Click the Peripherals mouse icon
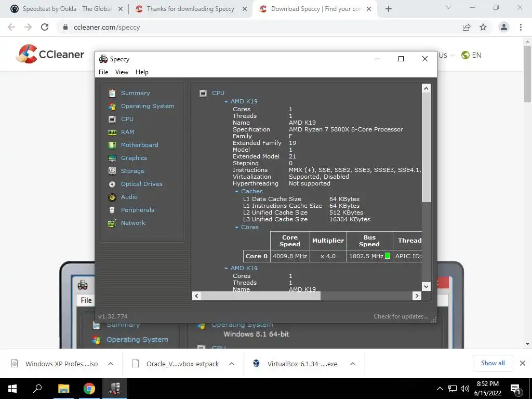 coord(112,210)
